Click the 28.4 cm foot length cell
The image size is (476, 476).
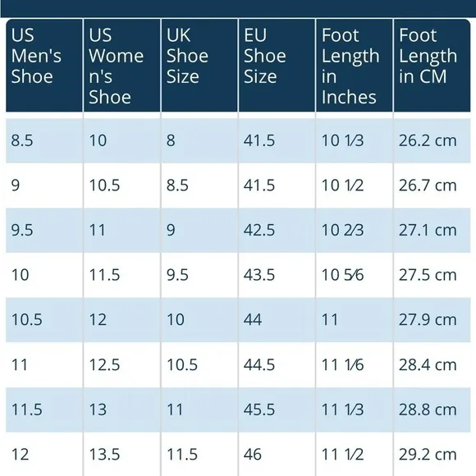click(x=432, y=364)
